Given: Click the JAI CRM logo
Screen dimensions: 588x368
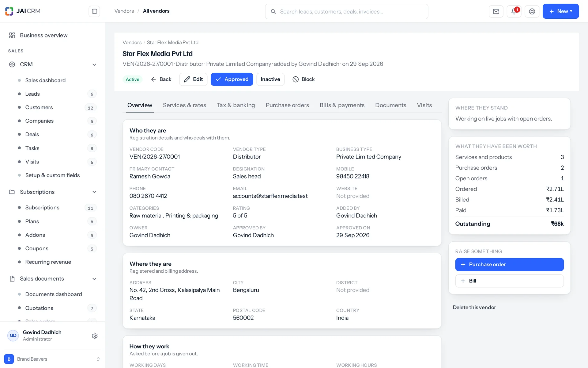Looking at the screenshot, I should [23, 11].
